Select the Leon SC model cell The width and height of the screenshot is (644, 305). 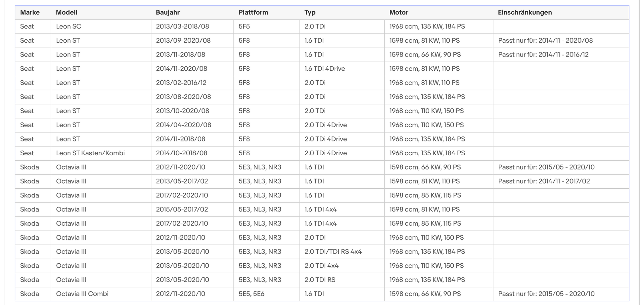pos(101,26)
